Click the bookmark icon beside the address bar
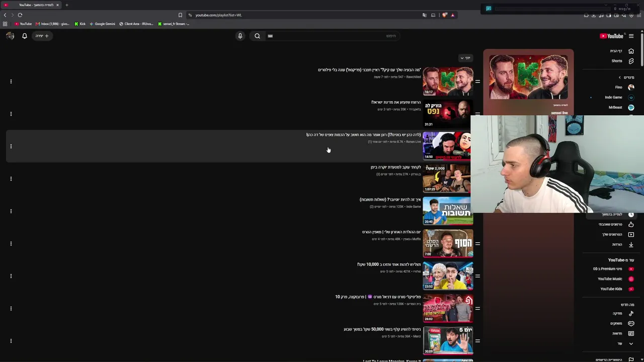 [x=180, y=15]
